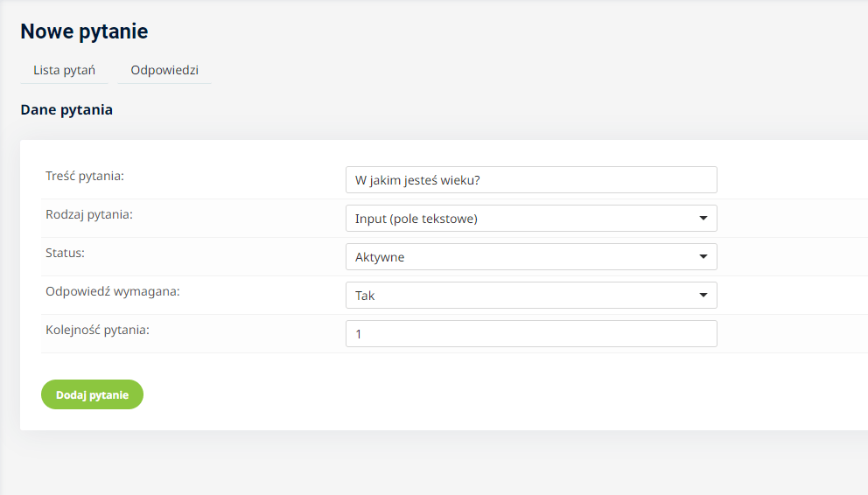The width and height of the screenshot is (868, 495).
Task: Click the 'Kolejność pytania:' label
Action: click(97, 330)
